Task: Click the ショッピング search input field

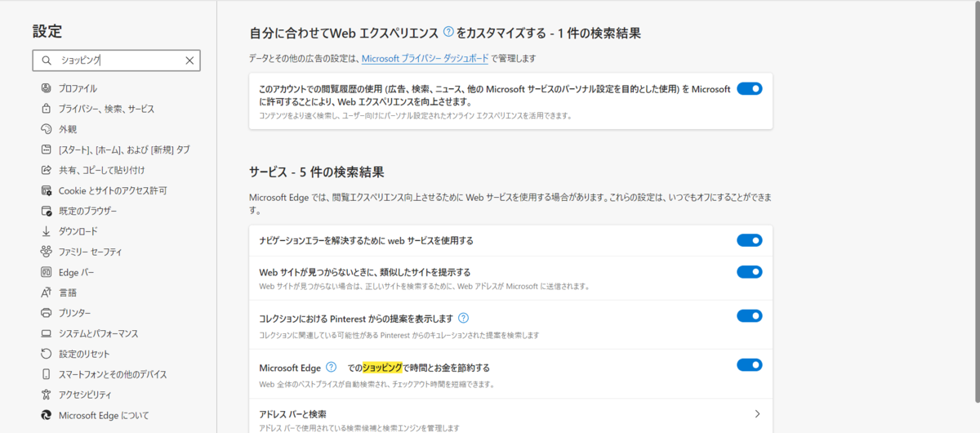Action: point(116,60)
